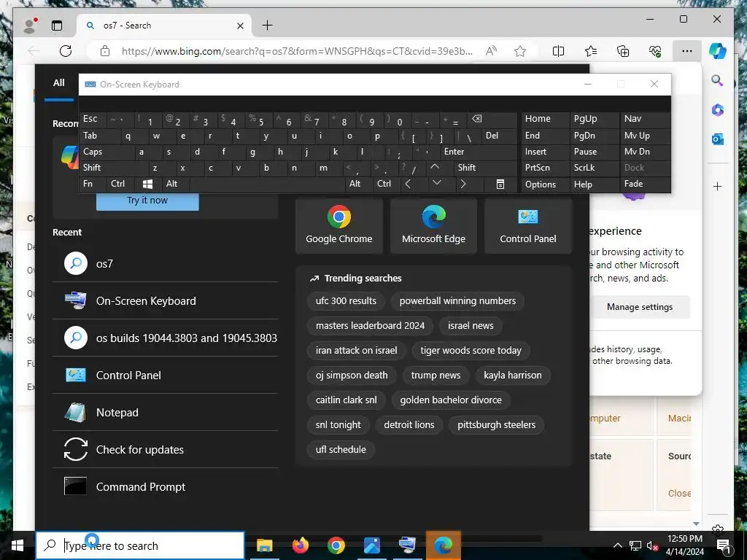Open Notepad from Recent list
Screen dimensions: 747x560
click(x=166, y=413)
